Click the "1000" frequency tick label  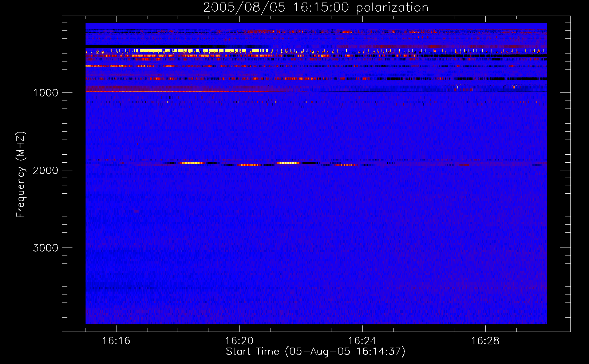tap(46, 93)
